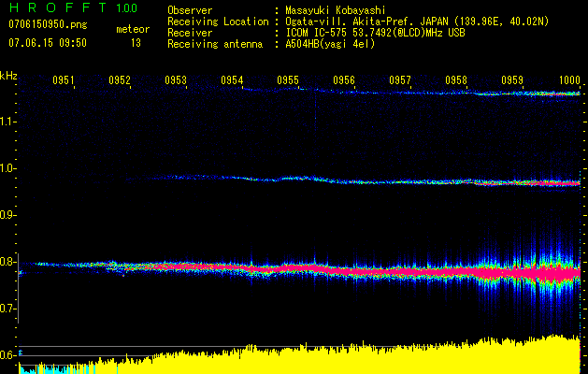Pick the 0959 time marker
588x374 pixels.
coord(512,81)
